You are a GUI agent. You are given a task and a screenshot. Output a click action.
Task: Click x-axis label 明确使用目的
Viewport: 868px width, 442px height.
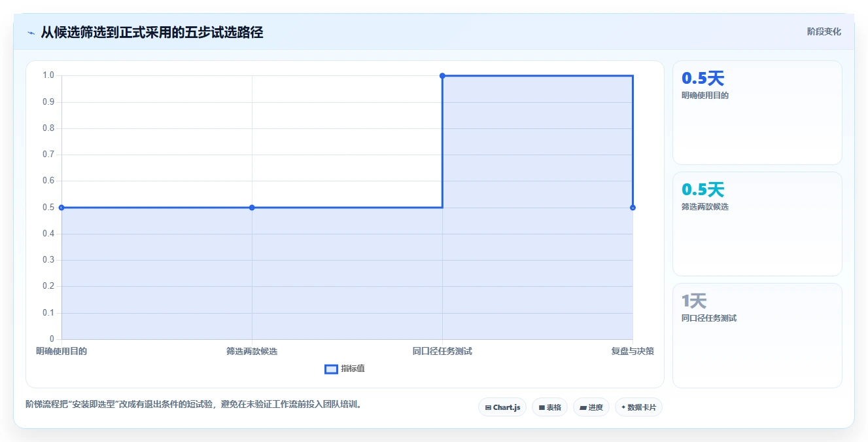61,351
